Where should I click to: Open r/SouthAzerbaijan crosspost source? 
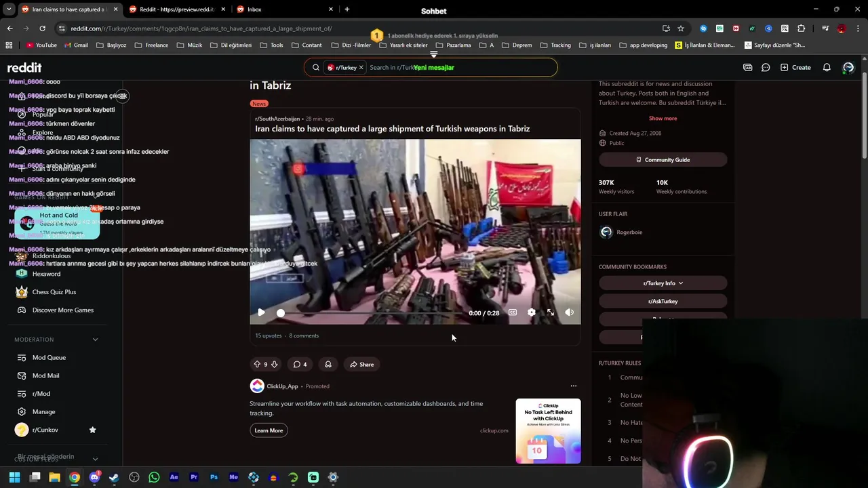click(x=277, y=119)
